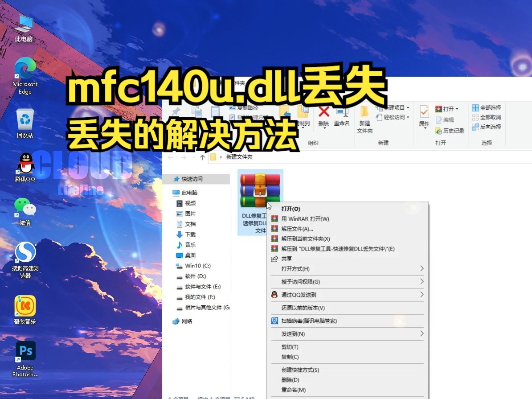Launch Adobe Photoshop from the desktop
The image size is (532, 399).
(25, 351)
